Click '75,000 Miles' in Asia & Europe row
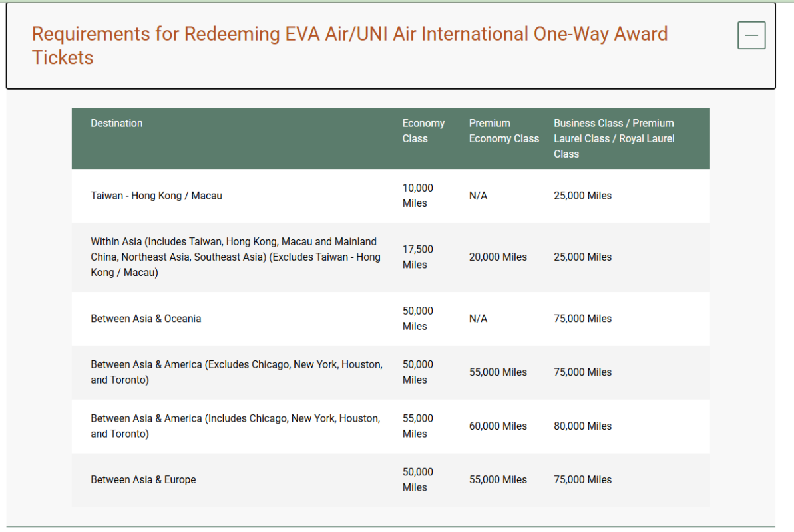794x532 pixels. 582,480
